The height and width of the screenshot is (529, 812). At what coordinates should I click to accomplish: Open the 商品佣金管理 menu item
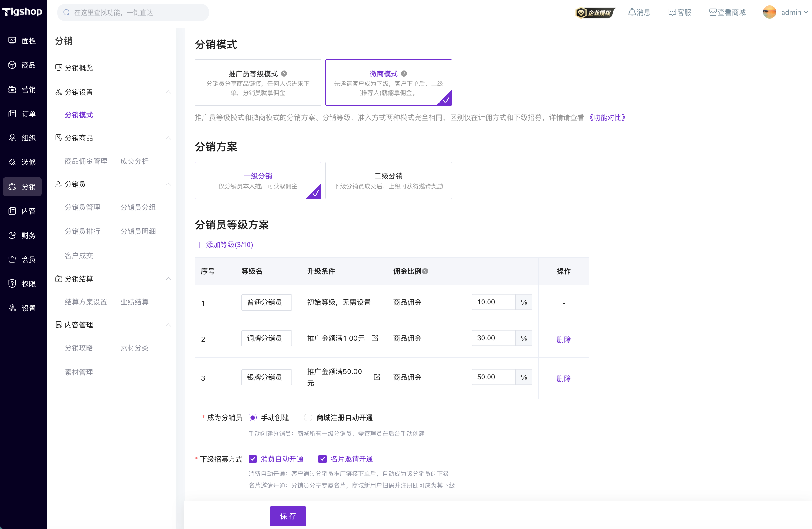tap(86, 161)
